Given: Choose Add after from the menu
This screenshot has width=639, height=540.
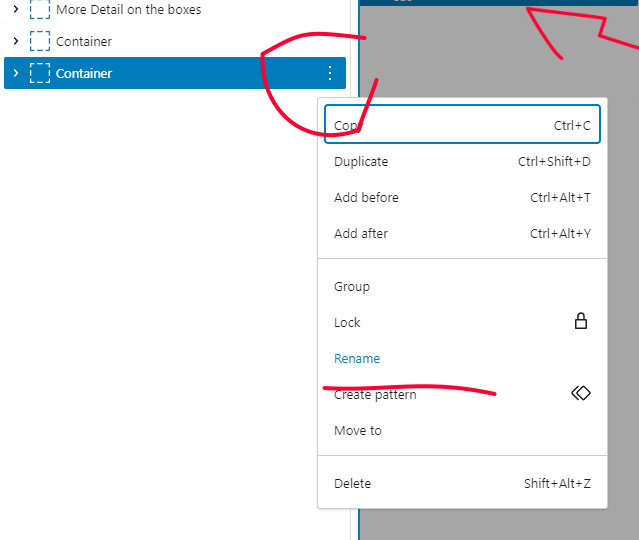Looking at the screenshot, I should coord(361,234).
